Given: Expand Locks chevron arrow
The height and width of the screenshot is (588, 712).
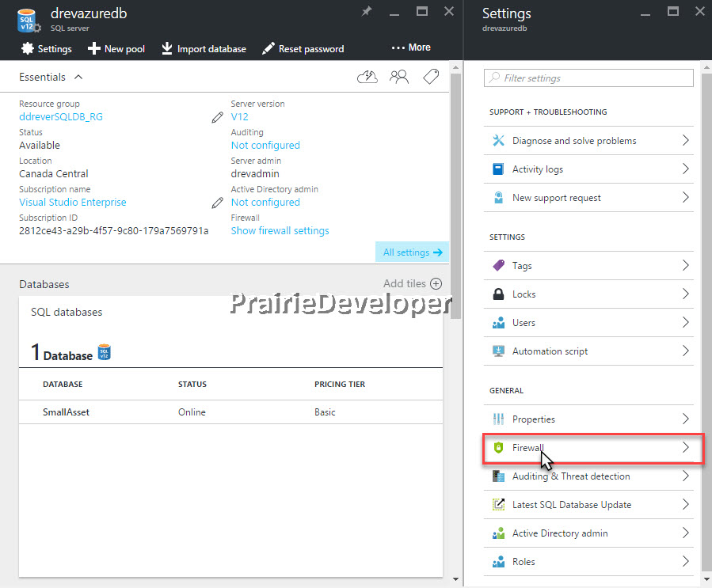Looking at the screenshot, I should 686,294.
